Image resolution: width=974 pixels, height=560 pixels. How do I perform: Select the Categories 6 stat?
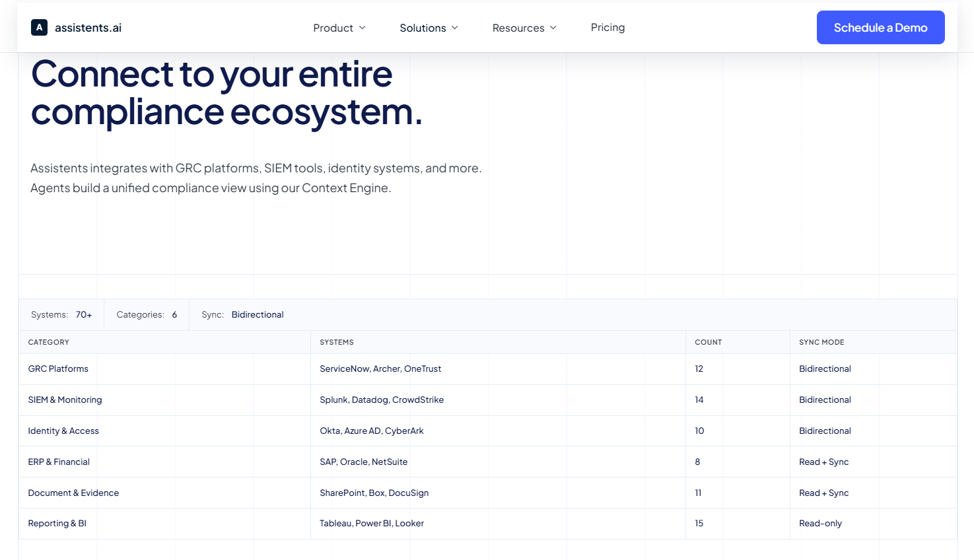coord(147,314)
